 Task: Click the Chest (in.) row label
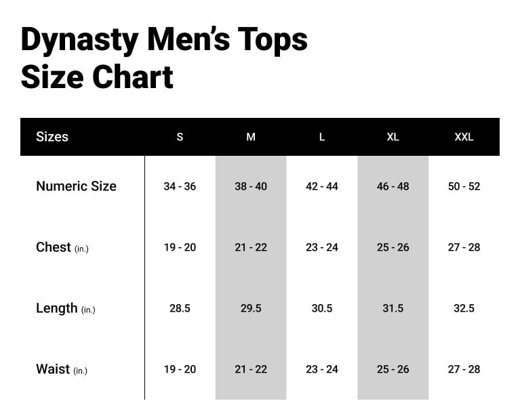tap(62, 247)
